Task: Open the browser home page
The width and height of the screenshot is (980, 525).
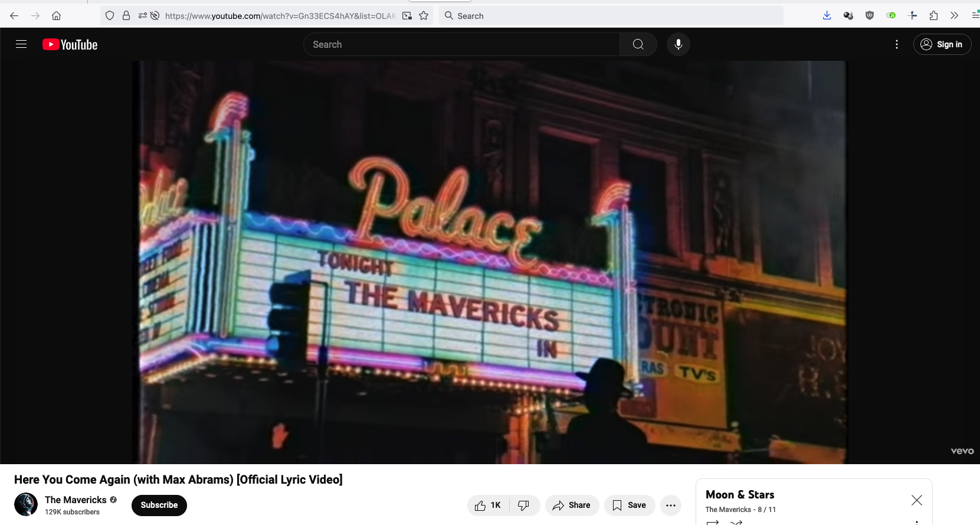Action: [57, 16]
